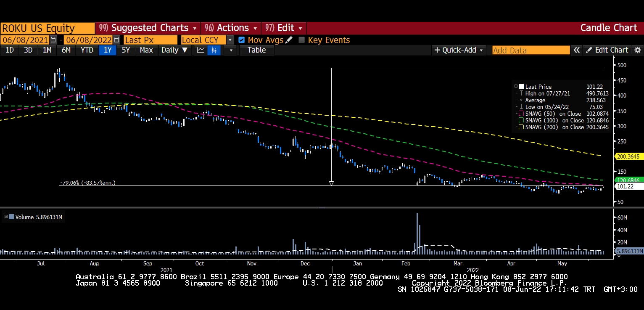
Task: Select the 1M range tab
Action: (47, 50)
